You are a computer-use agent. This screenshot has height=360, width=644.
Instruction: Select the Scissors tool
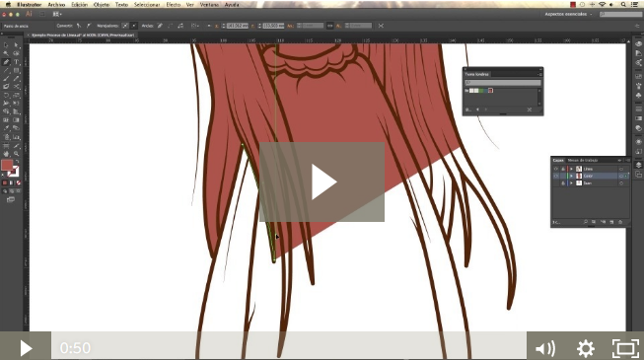click(16, 87)
